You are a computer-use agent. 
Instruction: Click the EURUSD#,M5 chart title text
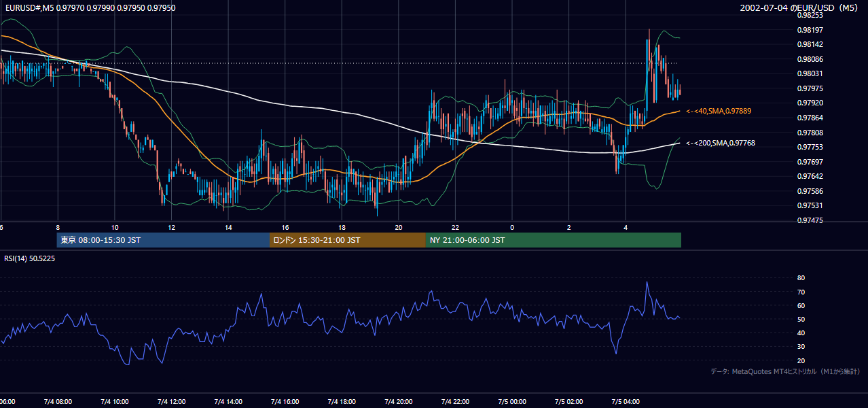click(89, 7)
